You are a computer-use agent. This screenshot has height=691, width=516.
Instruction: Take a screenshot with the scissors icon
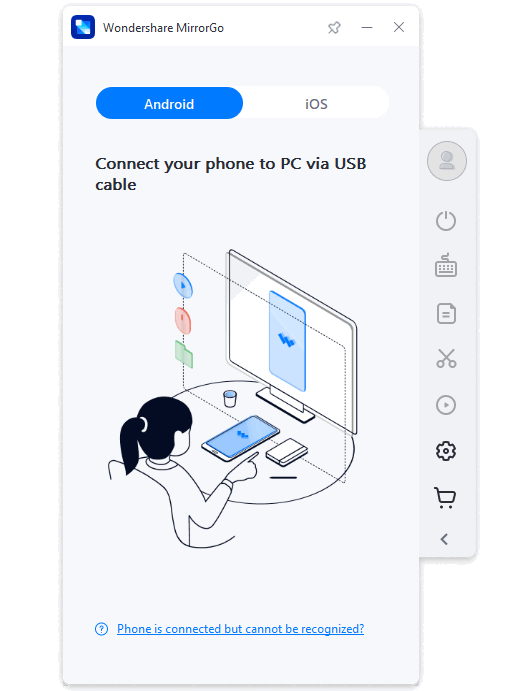click(446, 359)
